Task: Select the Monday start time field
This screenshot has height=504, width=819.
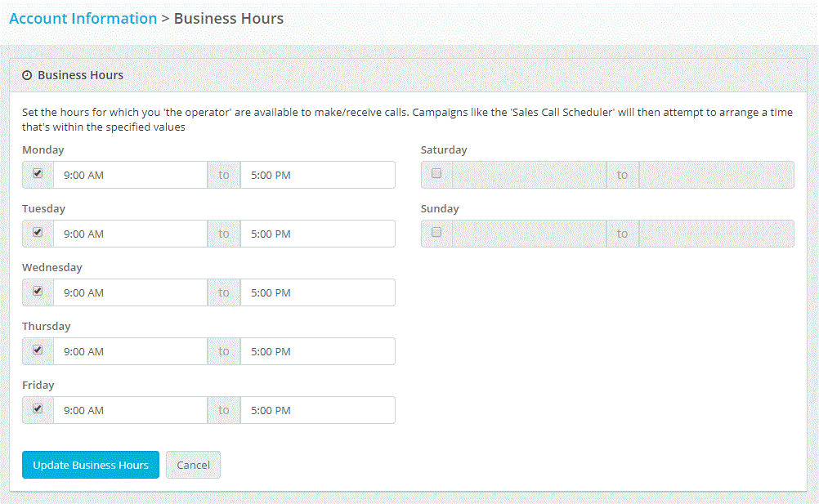Action: tap(130, 175)
